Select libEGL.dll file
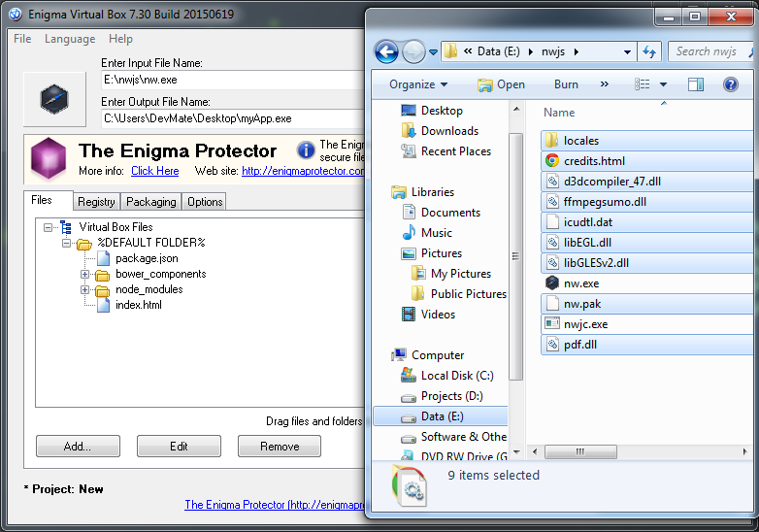 tap(647, 242)
